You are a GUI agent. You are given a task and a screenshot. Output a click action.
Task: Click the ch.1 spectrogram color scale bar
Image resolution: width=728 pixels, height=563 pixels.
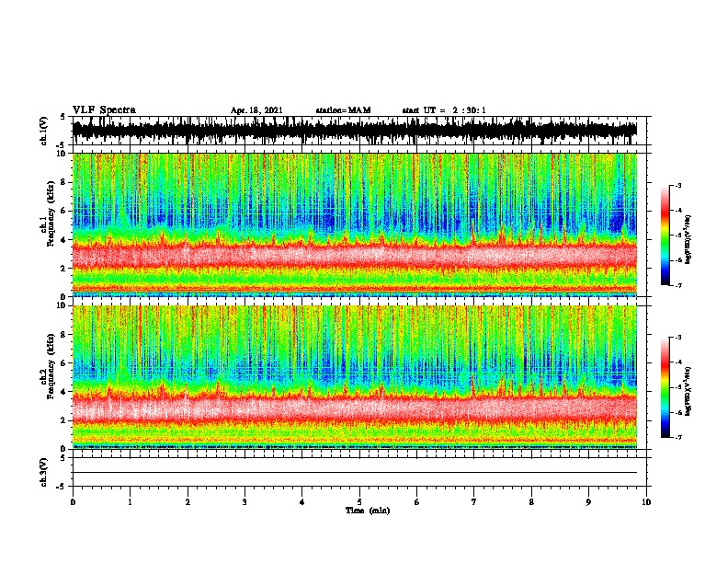coord(665,236)
